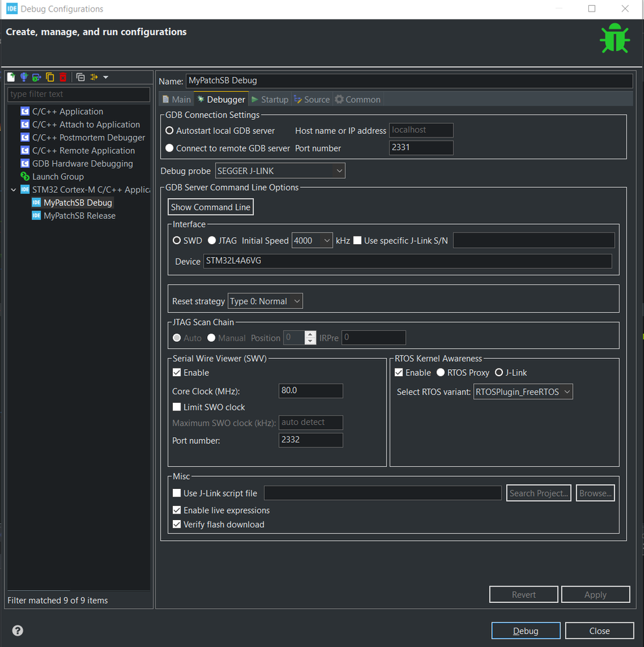The image size is (644, 647).
Task: Select the C/C++ Attach to Application icon
Action: [25, 124]
